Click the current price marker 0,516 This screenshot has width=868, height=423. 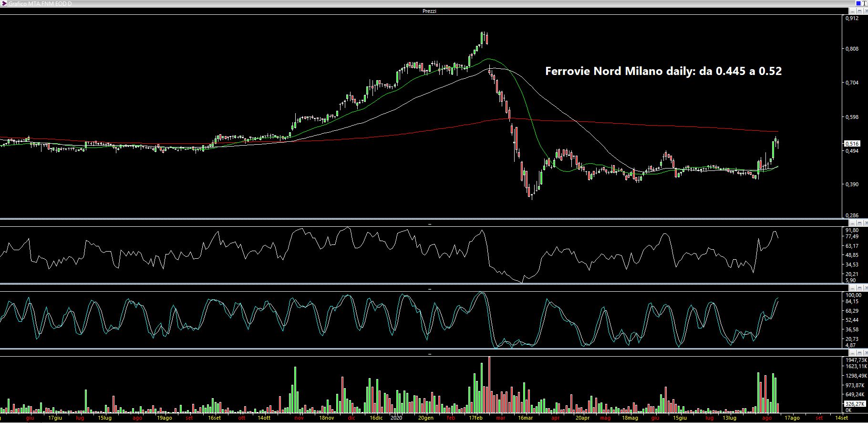[x=852, y=143]
